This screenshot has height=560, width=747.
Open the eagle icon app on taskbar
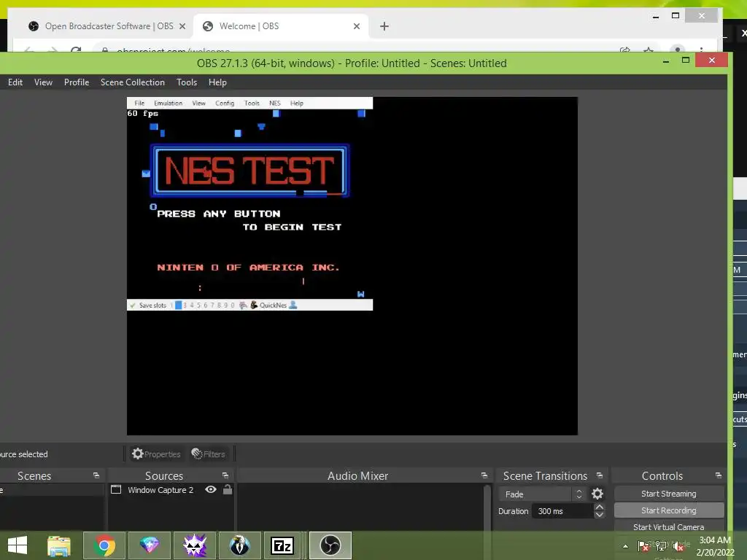tap(239, 545)
